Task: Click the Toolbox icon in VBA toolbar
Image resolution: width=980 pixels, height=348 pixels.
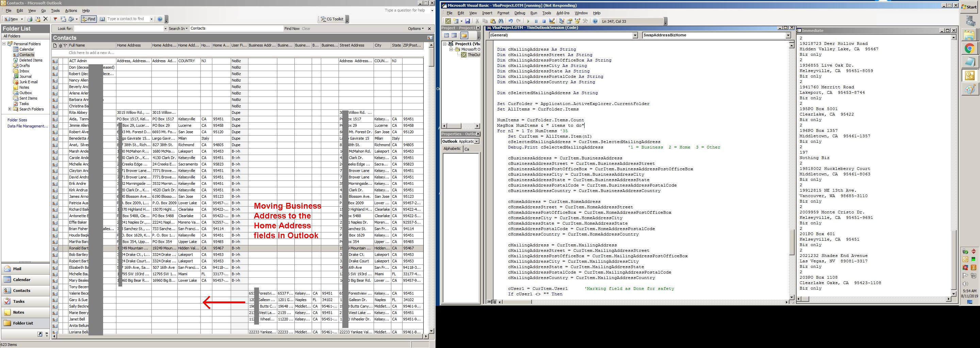Action: point(586,21)
